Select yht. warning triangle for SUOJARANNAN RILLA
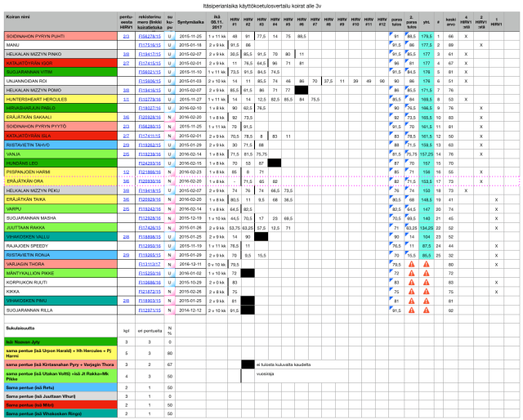This screenshot has height=420, width=523. [x=427, y=311]
